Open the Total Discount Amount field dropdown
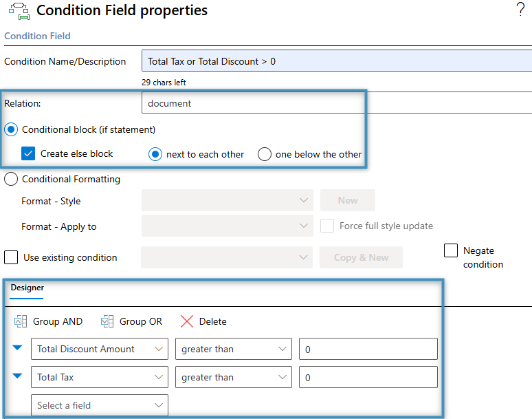 coord(100,349)
